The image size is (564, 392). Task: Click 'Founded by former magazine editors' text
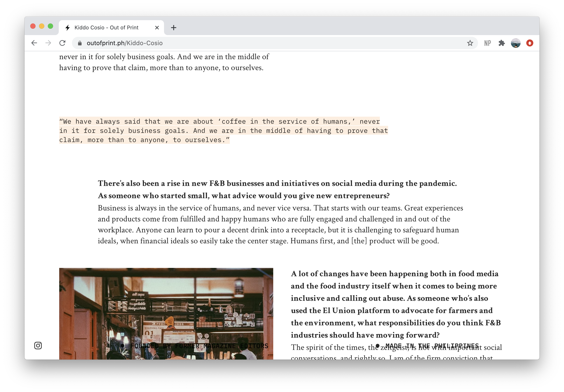click(199, 346)
